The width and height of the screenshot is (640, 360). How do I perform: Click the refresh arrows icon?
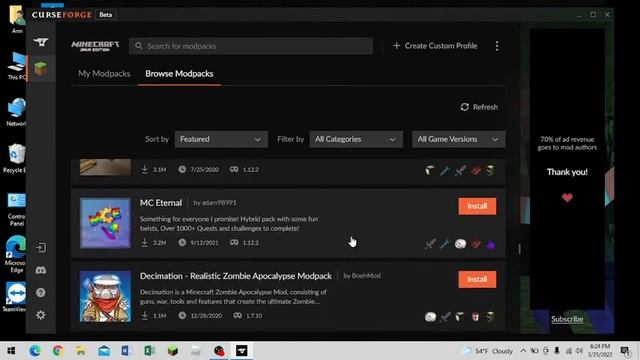[464, 107]
